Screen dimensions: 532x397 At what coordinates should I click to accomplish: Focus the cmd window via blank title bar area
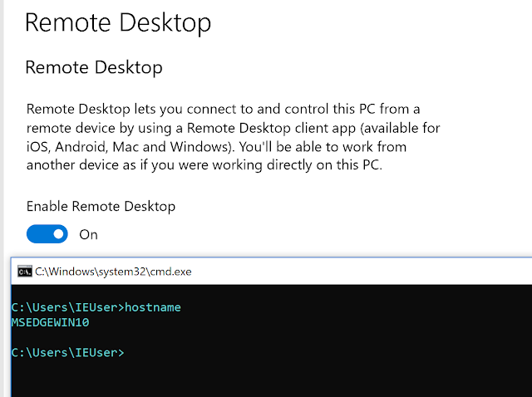(360, 272)
